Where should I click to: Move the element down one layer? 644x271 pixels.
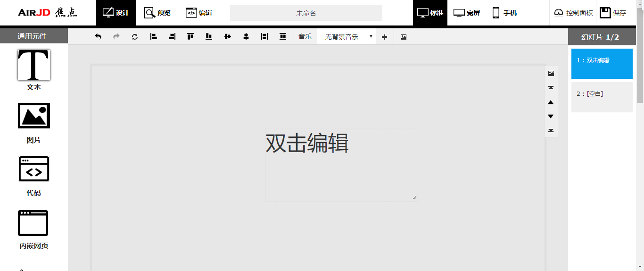click(x=551, y=116)
